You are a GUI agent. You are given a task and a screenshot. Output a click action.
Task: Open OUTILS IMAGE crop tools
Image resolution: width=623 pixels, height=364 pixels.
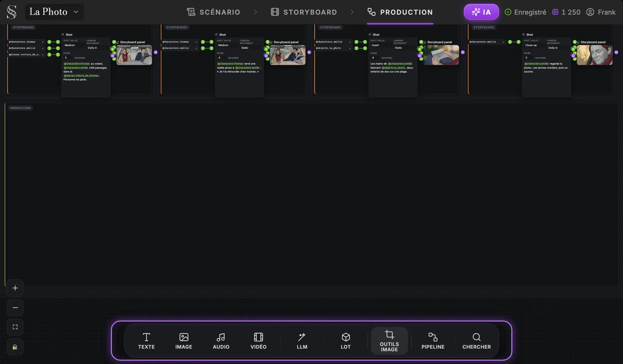[389, 341]
